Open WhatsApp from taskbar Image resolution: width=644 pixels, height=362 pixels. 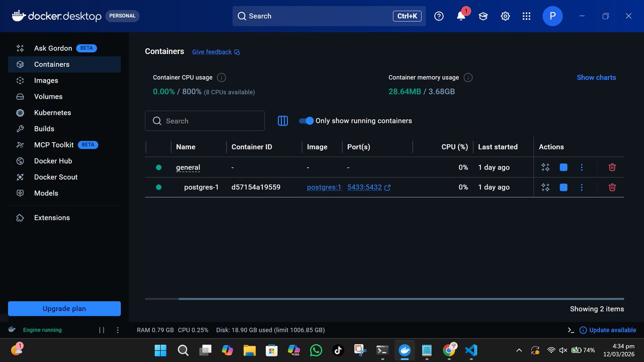(x=316, y=350)
